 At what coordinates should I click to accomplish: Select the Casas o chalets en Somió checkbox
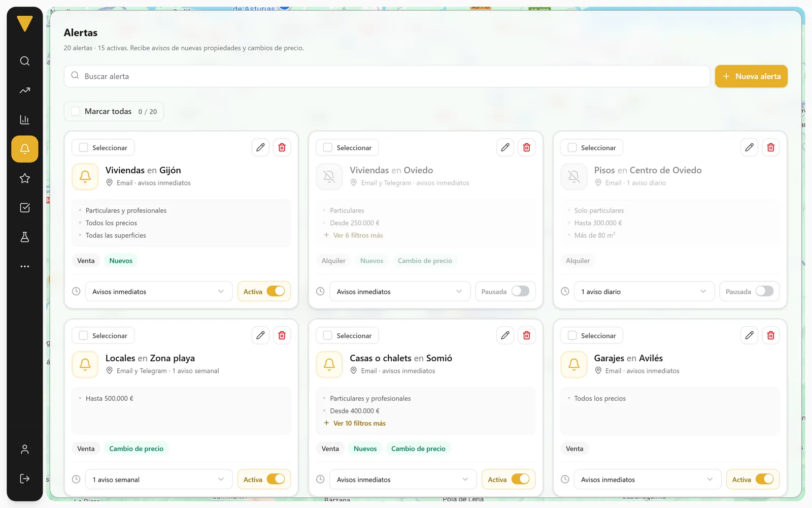point(328,335)
